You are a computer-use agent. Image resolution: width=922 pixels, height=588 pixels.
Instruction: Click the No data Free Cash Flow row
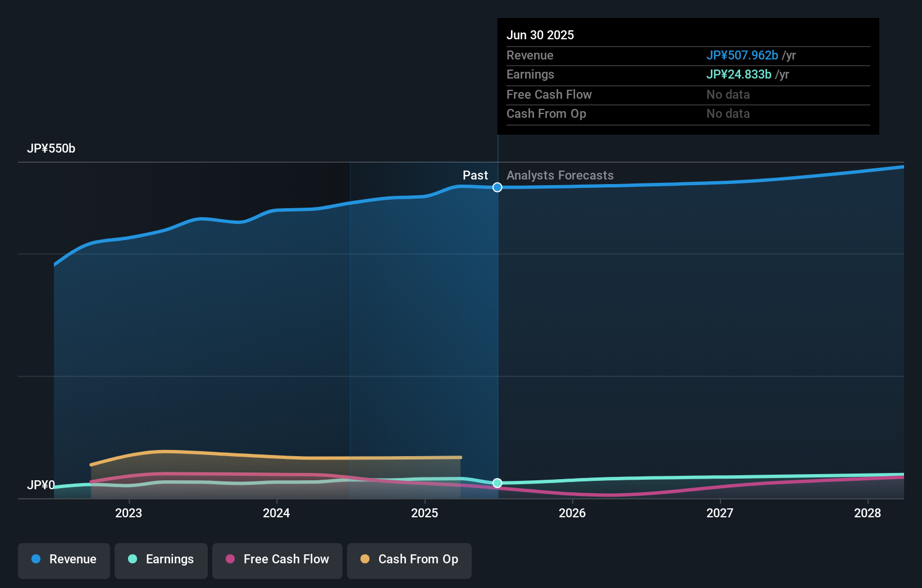tap(728, 95)
